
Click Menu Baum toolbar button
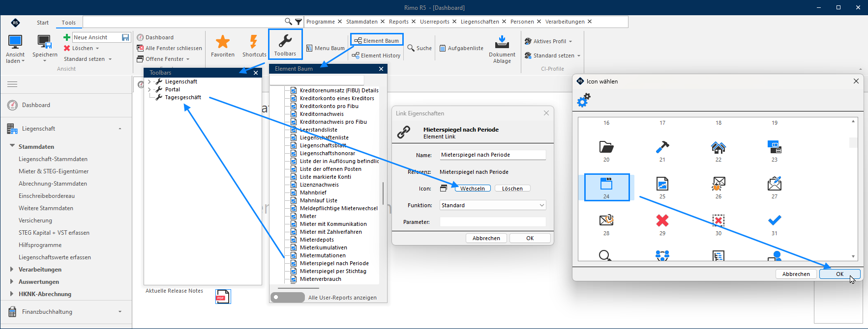[325, 48]
